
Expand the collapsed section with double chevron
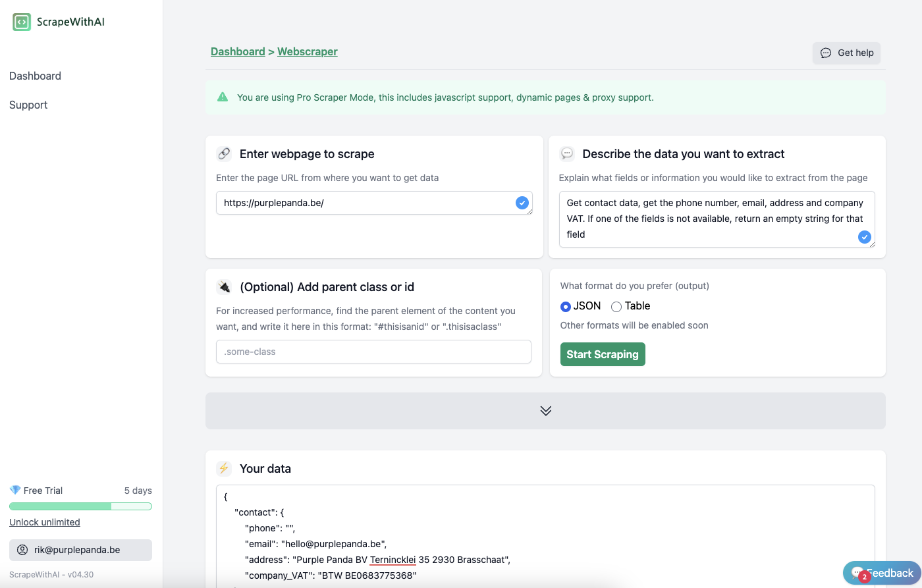click(545, 410)
